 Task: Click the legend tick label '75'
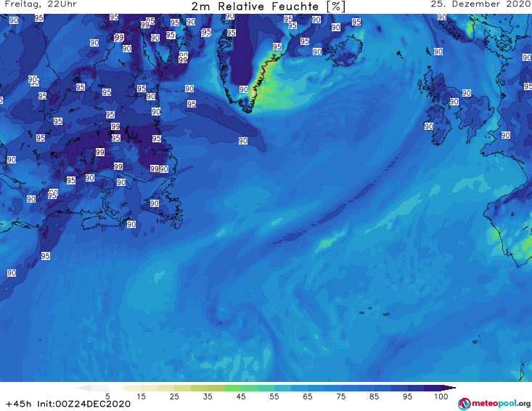(341, 396)
